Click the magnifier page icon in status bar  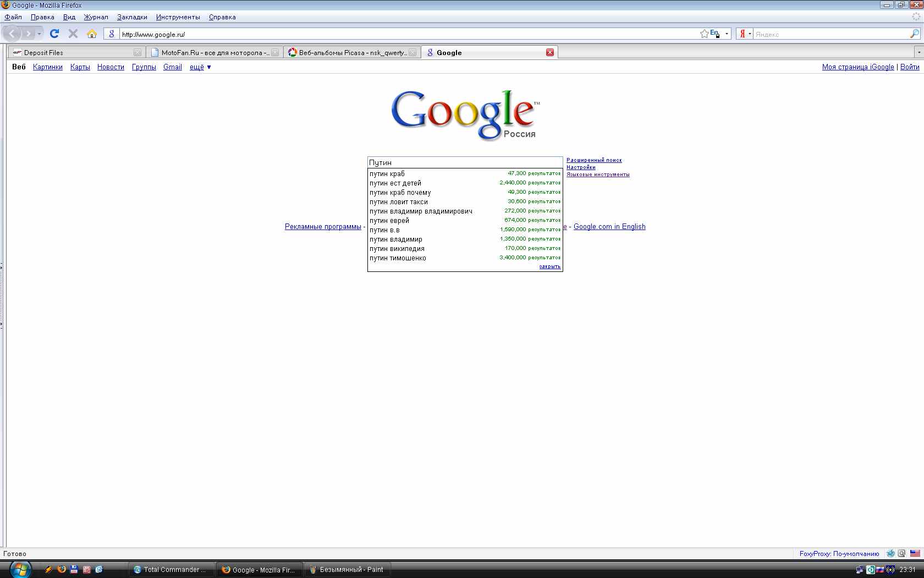point(901,554)
